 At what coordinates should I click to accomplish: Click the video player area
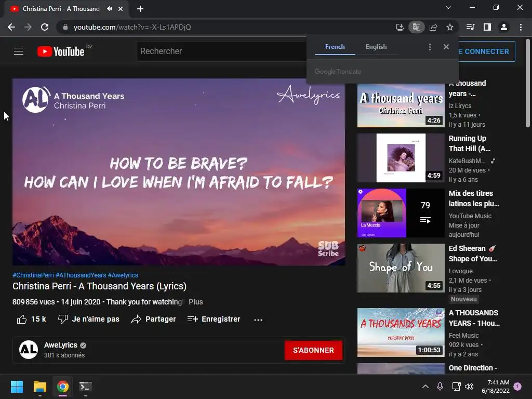pos(179,171)
